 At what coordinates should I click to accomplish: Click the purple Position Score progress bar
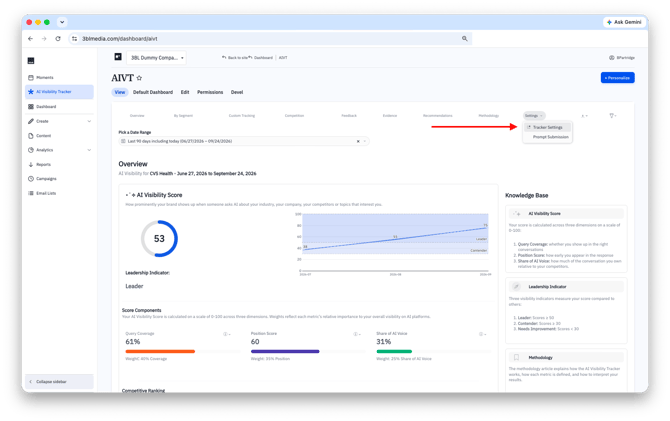coord(285,352)
